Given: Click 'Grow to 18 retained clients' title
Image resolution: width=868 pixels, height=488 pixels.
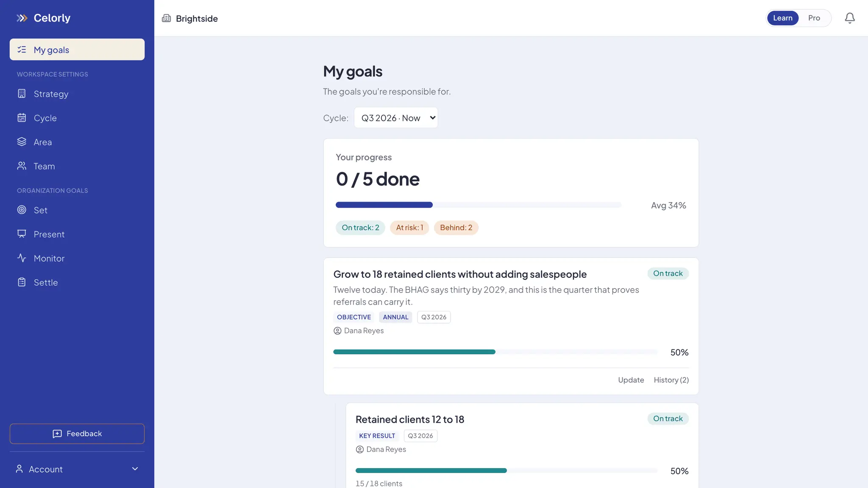Looking at the screenshot, I should pos(460,274).
